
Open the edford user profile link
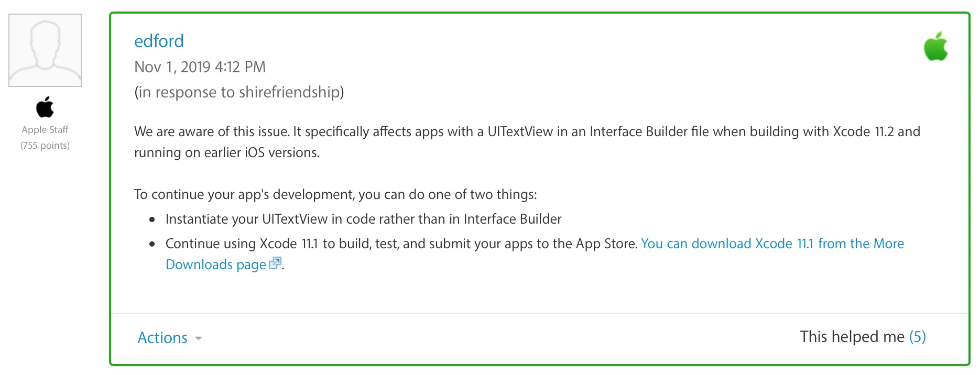pos(159,41)
